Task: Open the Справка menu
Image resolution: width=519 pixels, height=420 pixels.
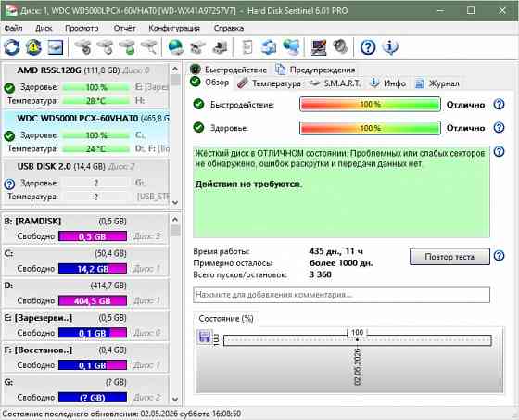Action: (x=229, y=28)
